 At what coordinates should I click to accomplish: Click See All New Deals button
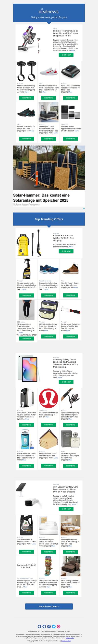[49, 607]
